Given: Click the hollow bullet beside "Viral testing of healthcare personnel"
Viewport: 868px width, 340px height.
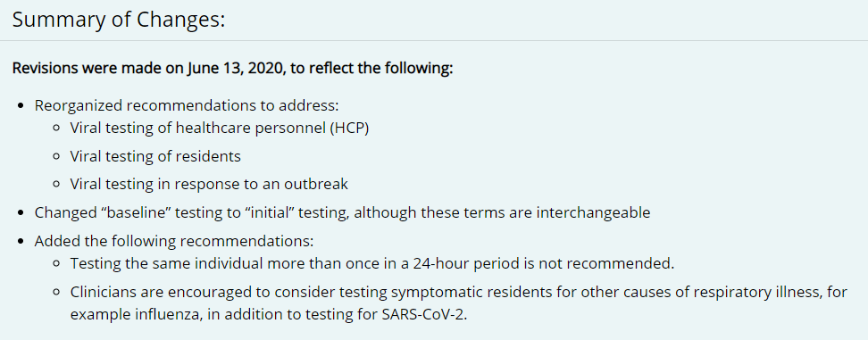Looking at the screenshot, I should 56,129.
